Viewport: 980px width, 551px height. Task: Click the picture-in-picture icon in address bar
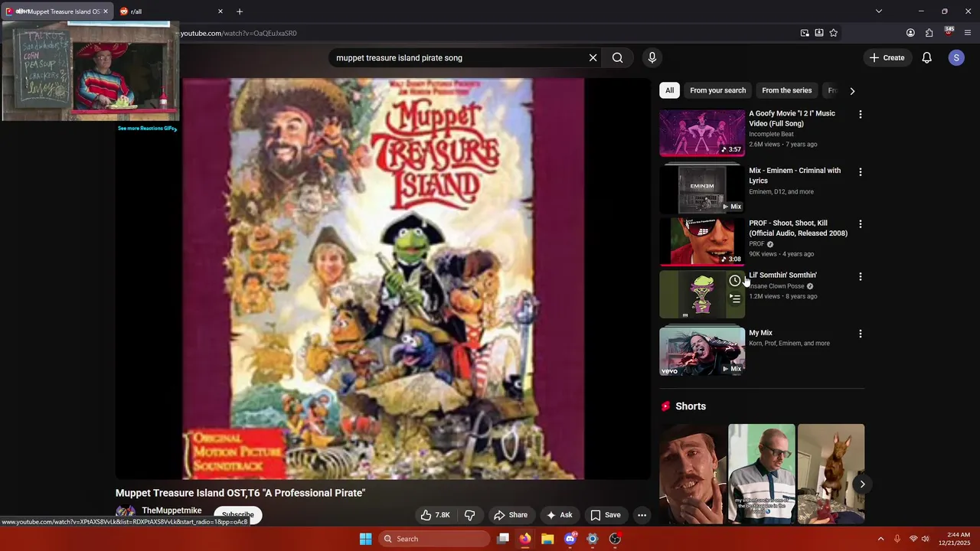805,33
